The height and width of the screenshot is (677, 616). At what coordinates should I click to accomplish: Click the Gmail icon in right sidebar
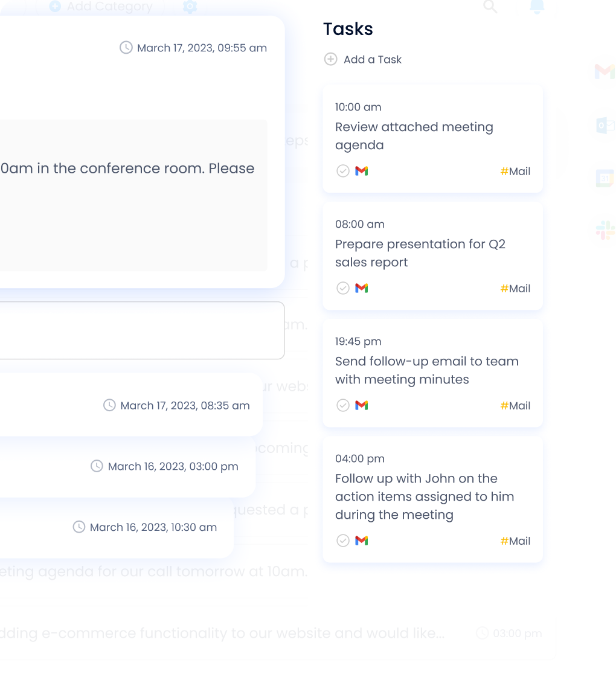604,71
